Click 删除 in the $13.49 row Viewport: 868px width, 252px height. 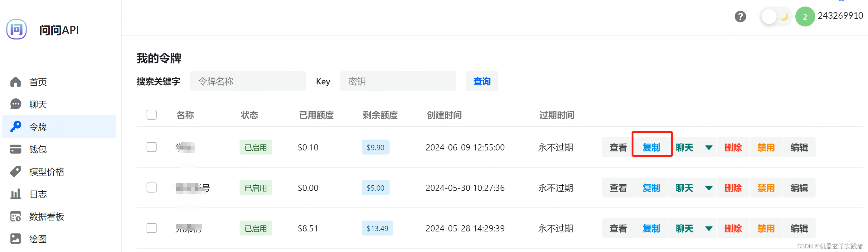tap(733, 228)
